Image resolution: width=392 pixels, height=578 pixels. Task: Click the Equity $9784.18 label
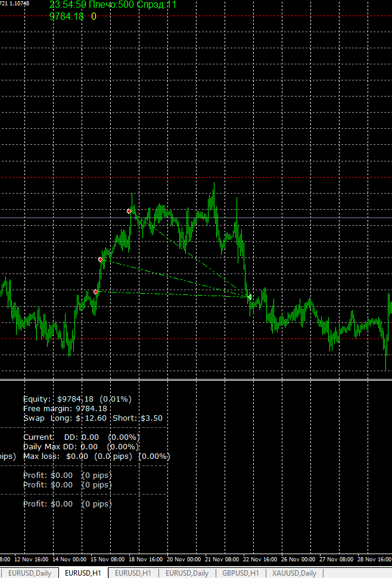tap(77, 399)
